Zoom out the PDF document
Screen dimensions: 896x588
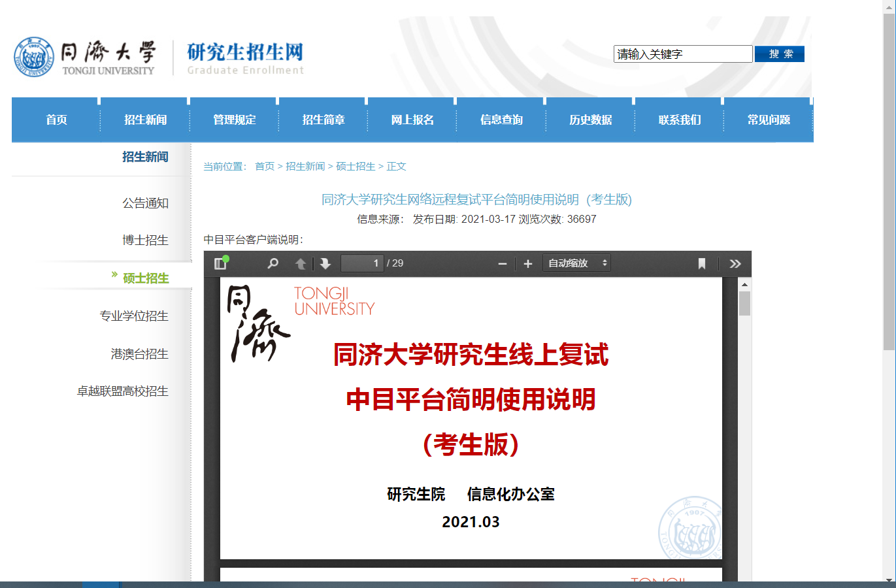click(503, 264)
